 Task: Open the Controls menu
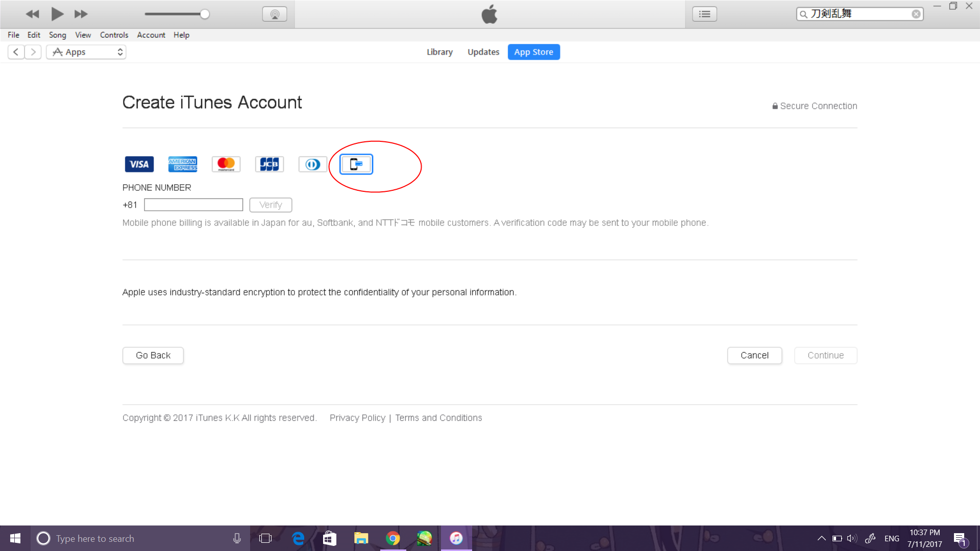(114, 35)
